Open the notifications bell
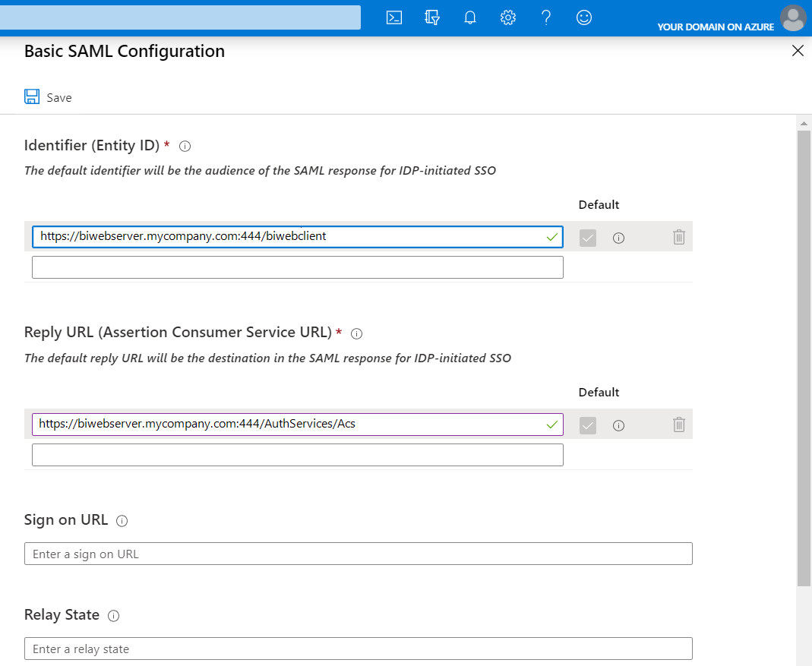The image size is (812, 666). point(470,17)
